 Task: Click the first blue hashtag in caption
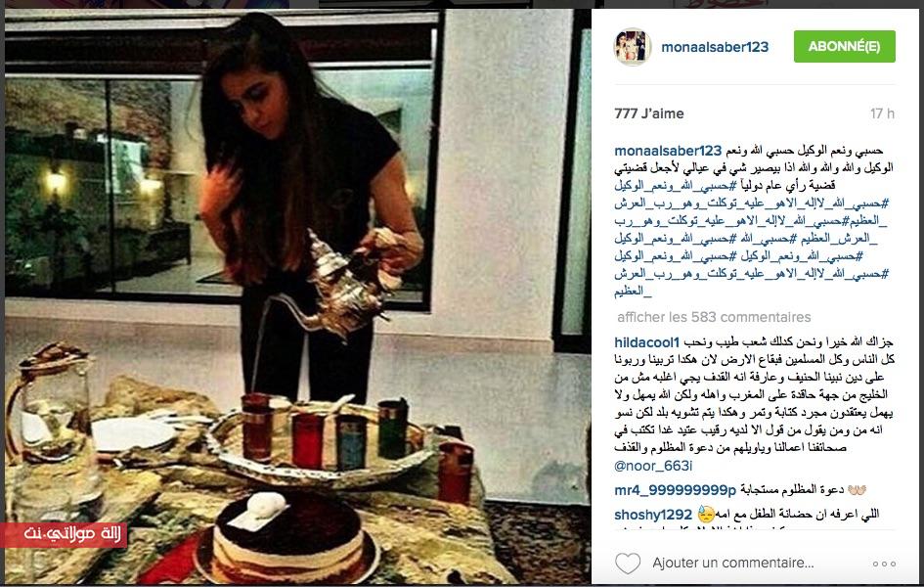[676, 186]
